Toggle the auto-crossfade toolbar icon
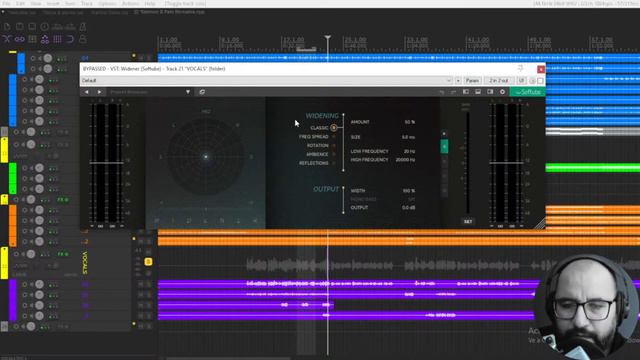The width and height of the screenshot is (640, 360). [7, 39]
